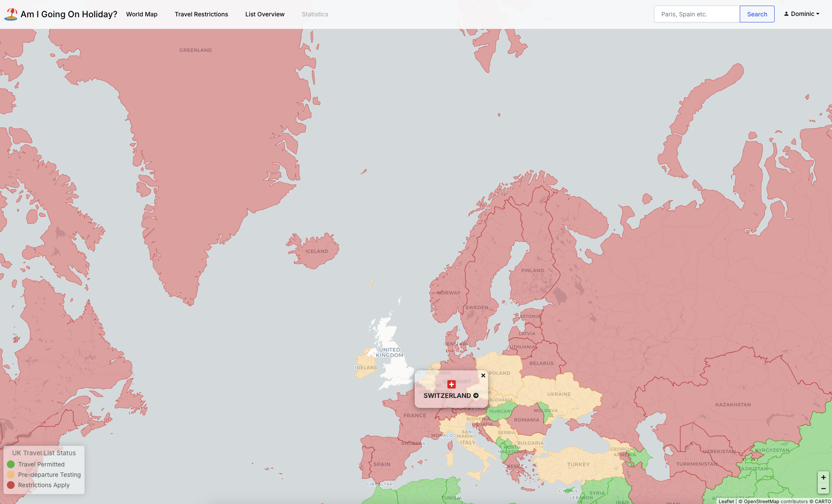Image resolution: width=832 pixels, height=504 pixels.
Task: Close the Switzerland popup
Action: (483, 376)
